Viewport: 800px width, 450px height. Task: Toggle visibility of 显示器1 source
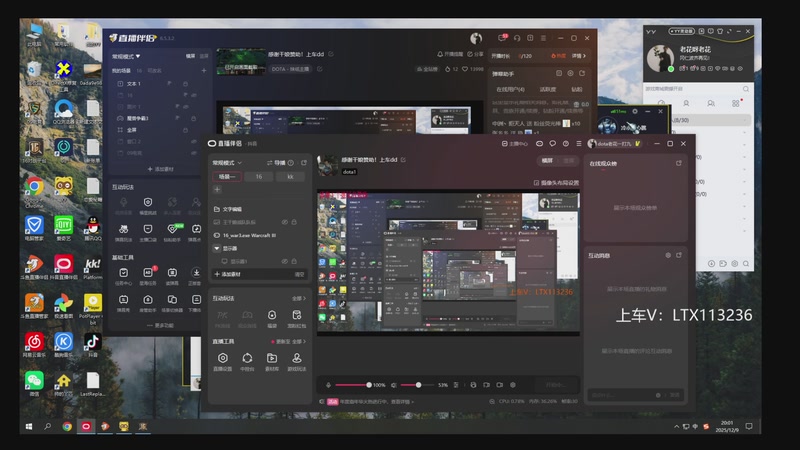pos(285,261)
